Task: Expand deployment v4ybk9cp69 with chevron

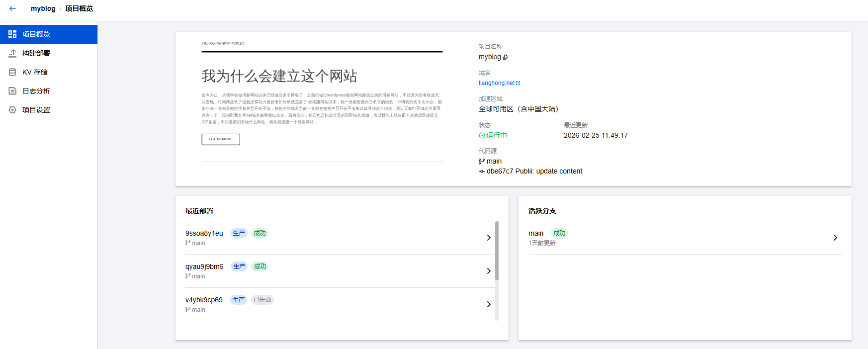Action: [489, 304]
